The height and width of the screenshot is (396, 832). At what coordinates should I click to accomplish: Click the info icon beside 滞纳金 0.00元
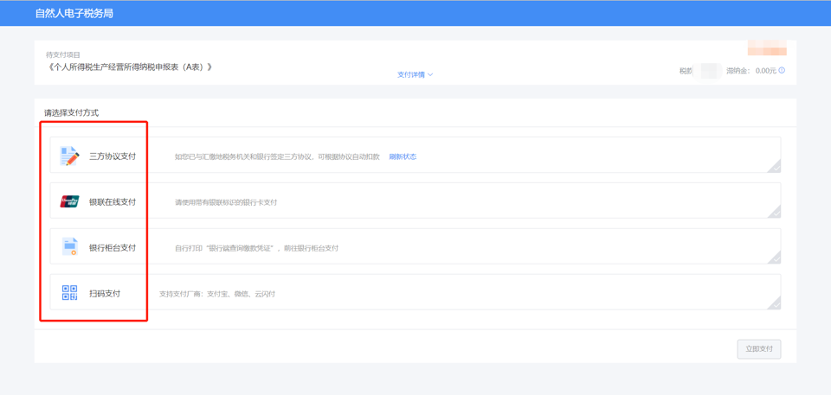[x=781, y=70]
